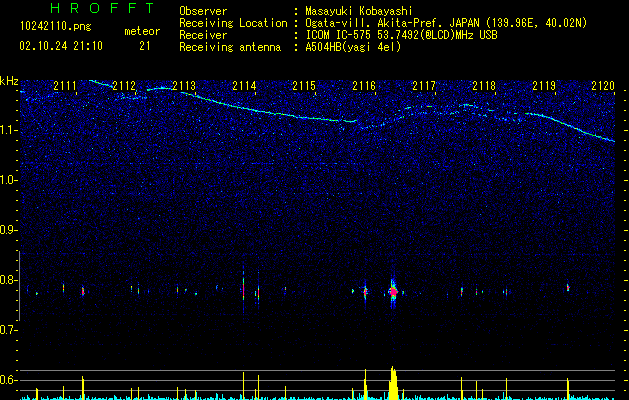Screen dimensions: 629x400
Task: Click the 'meteor' count label
Action: (x=142, y=31)
